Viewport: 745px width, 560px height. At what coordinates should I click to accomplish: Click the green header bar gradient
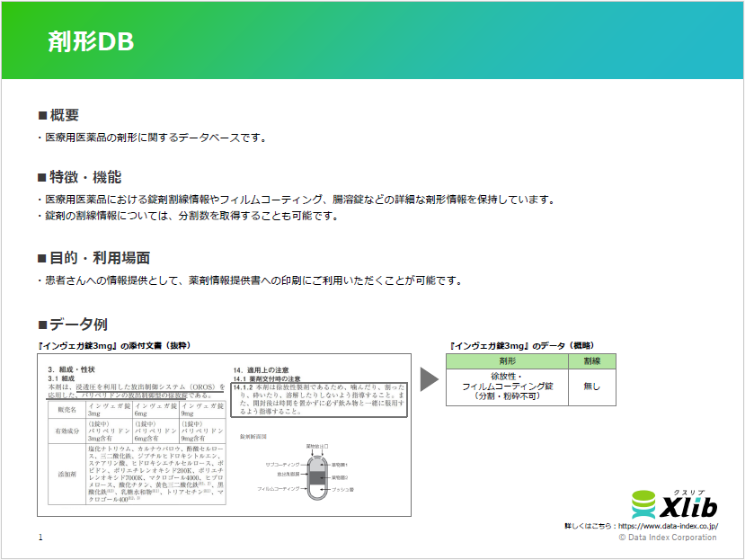[372, 40]
